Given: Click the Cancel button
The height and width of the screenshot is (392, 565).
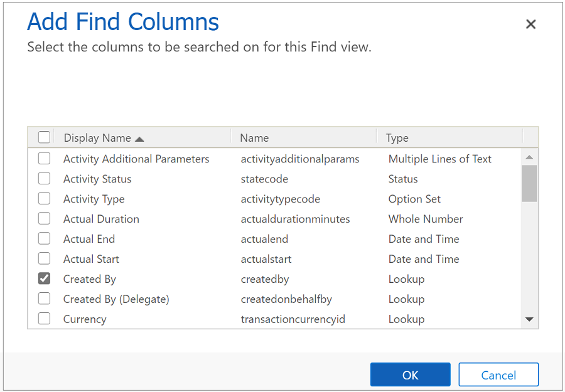Looking at the screenshot, I should coord(498,375).
